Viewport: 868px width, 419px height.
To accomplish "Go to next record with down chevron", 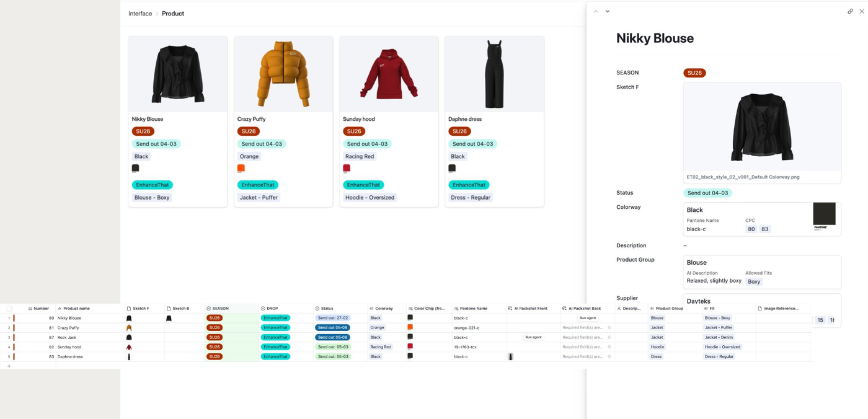I will click(x=608, y=11).
